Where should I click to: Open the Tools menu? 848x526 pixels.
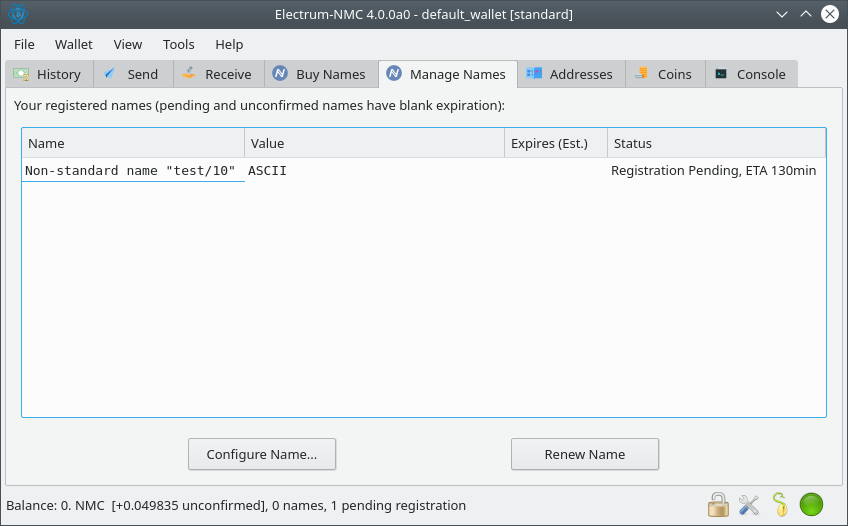[x=179, y=44]
